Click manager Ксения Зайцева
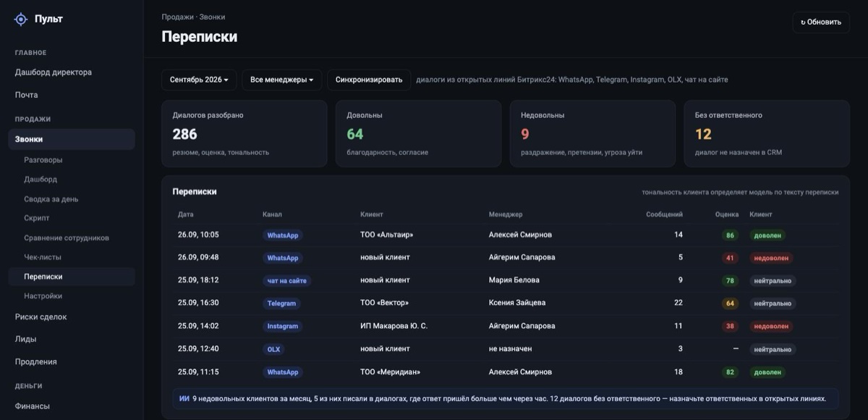This screenshot has width=868, height=420. point(517,303)
